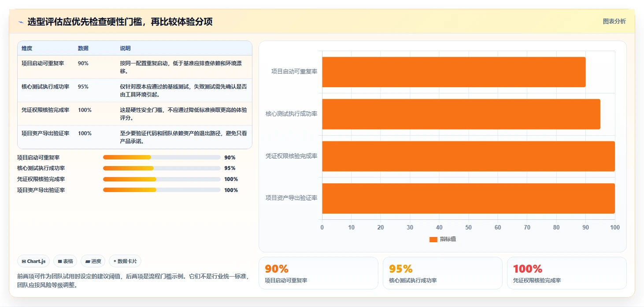Click the 核心测试执行成功率 chart bar
This screenshot has height=307, width=644.
(x=461, y=114)
